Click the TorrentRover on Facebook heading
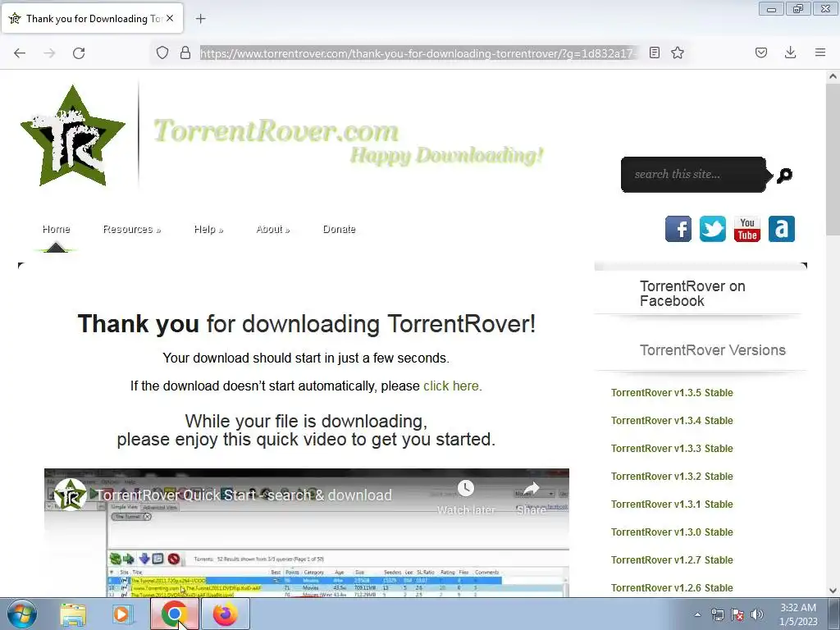 pyautogui.click(x=692, y=294)
